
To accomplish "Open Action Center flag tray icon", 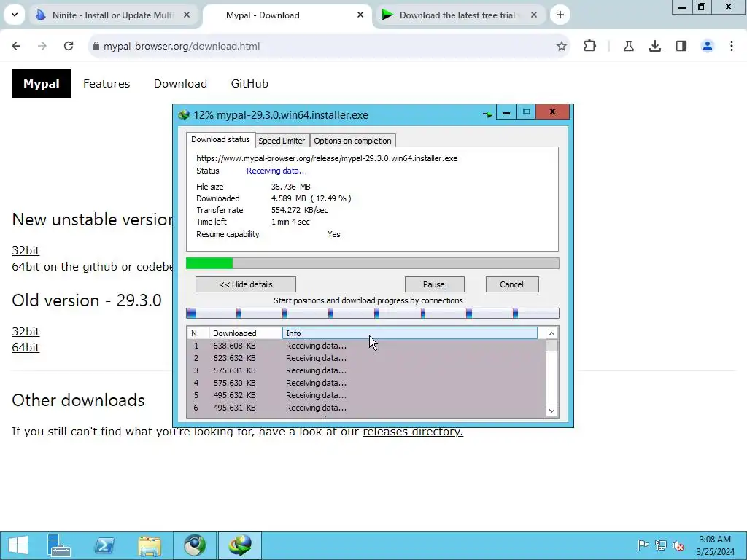I will (x=643, y=545).
